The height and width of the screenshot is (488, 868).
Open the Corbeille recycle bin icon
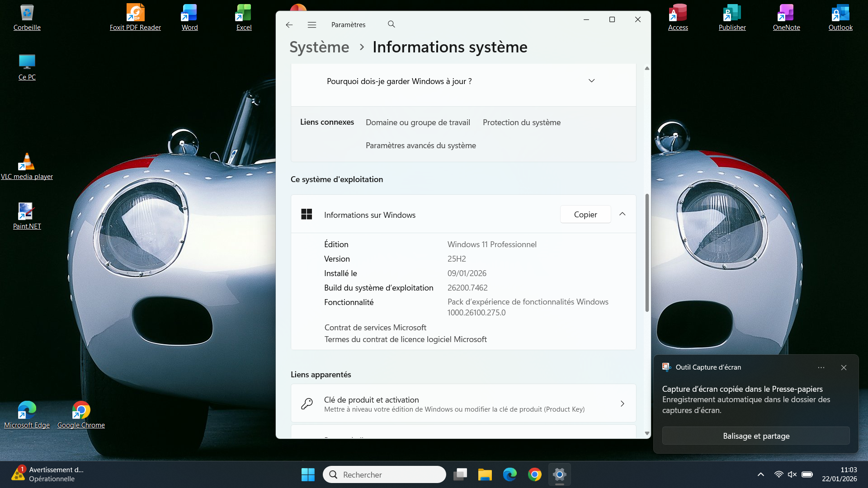[27, 18]
